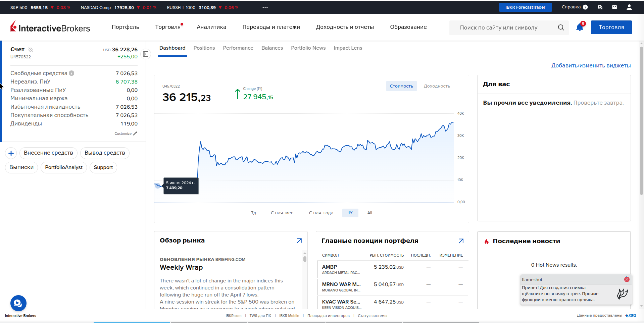Switch to the Performance tab

click(x=238, y=48)
